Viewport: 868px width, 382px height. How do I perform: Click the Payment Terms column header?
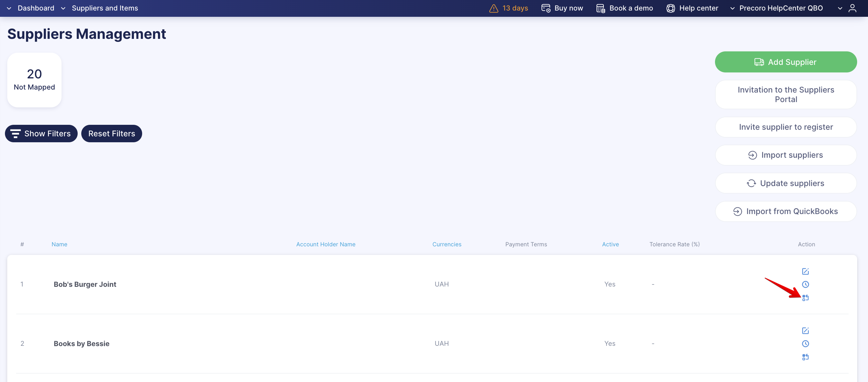point(526,244)
